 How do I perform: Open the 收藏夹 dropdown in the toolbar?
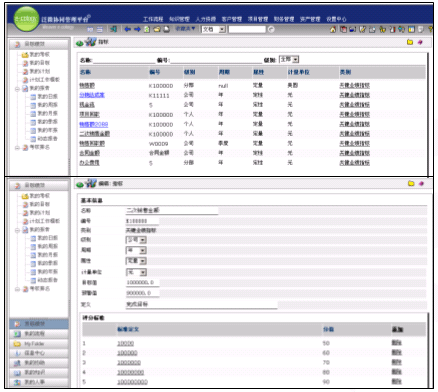185,29
